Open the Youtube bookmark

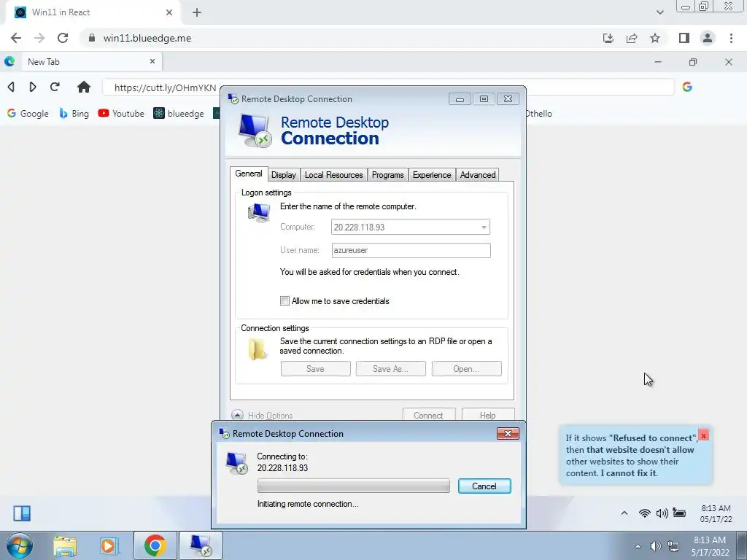tap(121, 113)
